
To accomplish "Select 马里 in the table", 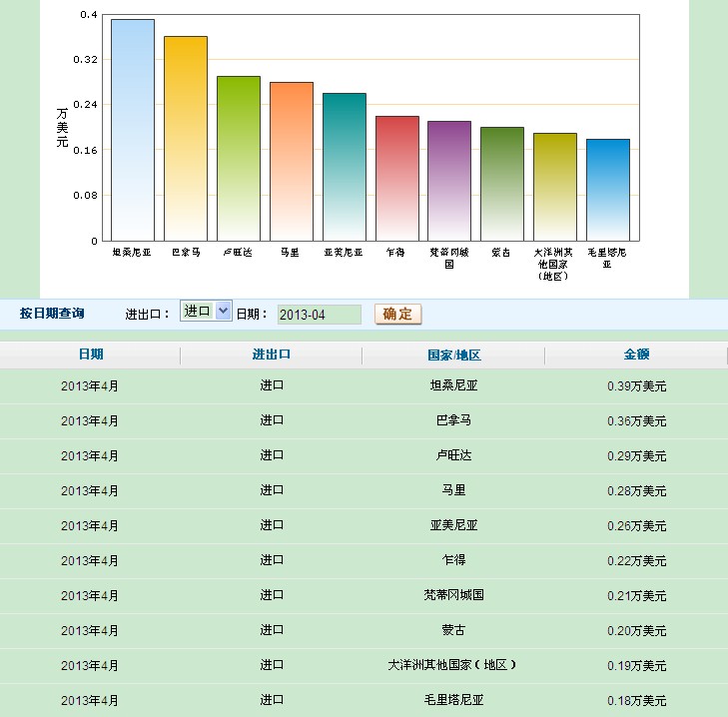I will pyautogui.click(x=453, y=490).
